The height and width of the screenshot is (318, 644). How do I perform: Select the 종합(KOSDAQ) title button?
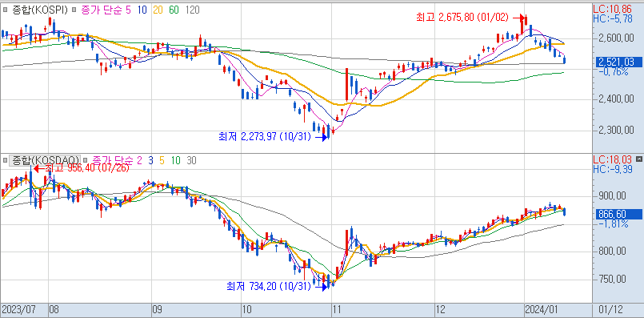[44, 160]
